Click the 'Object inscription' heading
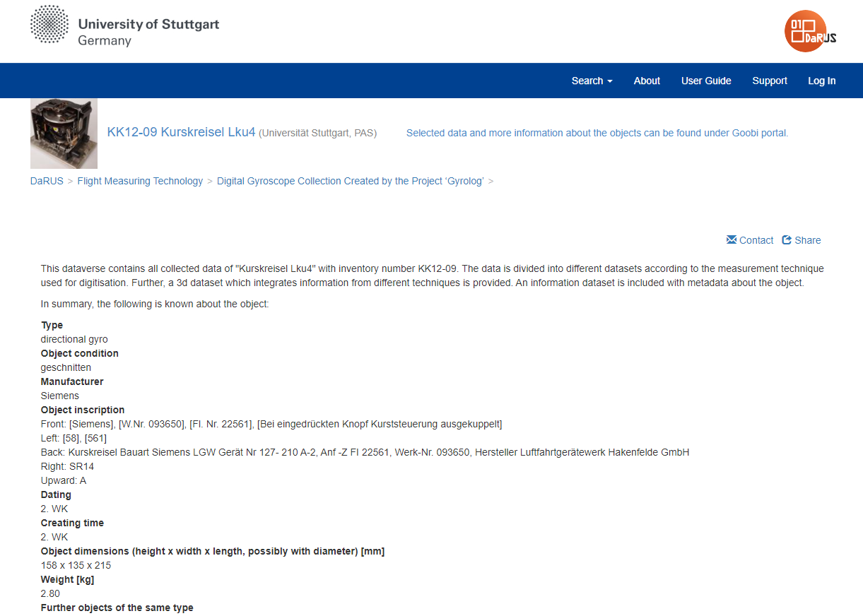This screenshot has height=616, width=863. pos(83,410)
